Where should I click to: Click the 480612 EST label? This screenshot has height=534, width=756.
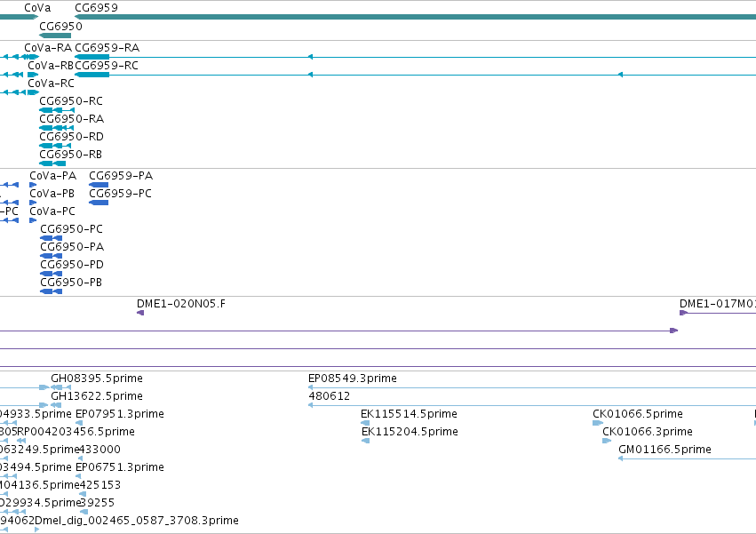pyautogui.click(x=329, y=396)
